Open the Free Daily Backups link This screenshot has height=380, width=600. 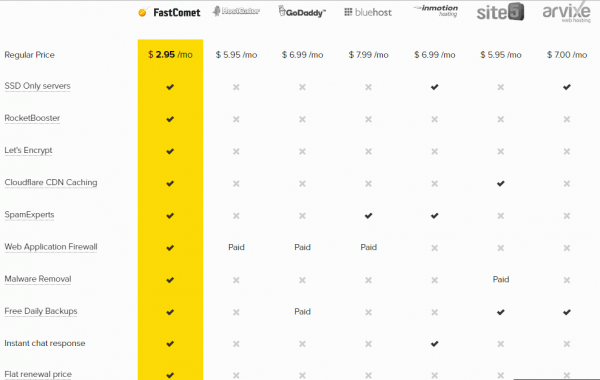41,311
